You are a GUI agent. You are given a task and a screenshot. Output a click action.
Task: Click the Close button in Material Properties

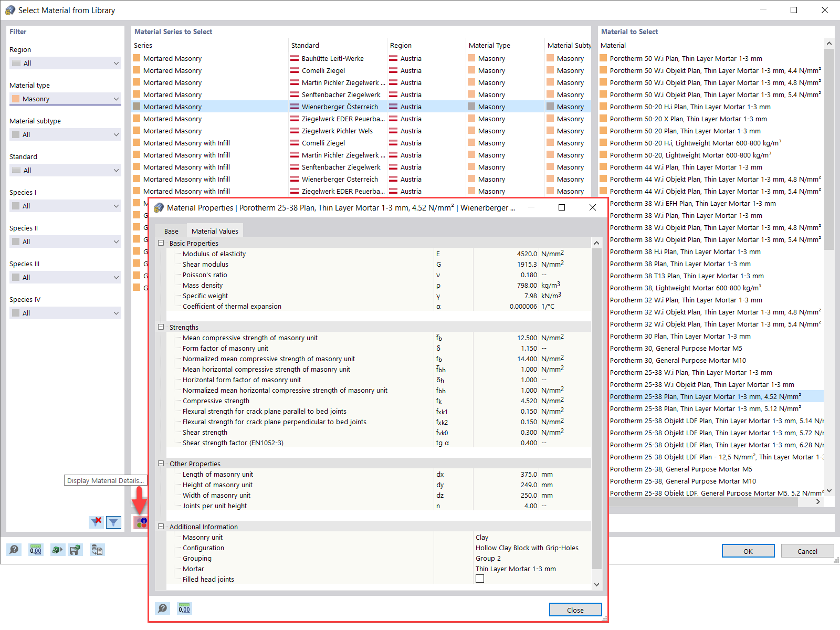coord(575,610)
